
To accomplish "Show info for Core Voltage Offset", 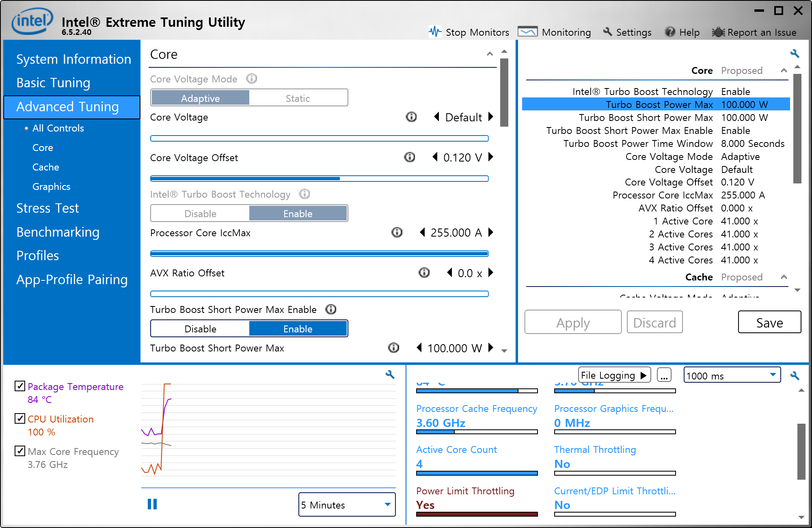I will [410, 157].
